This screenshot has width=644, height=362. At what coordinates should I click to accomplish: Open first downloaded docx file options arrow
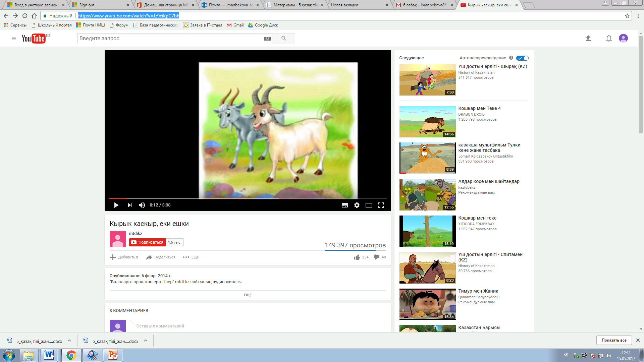[69, 341]
